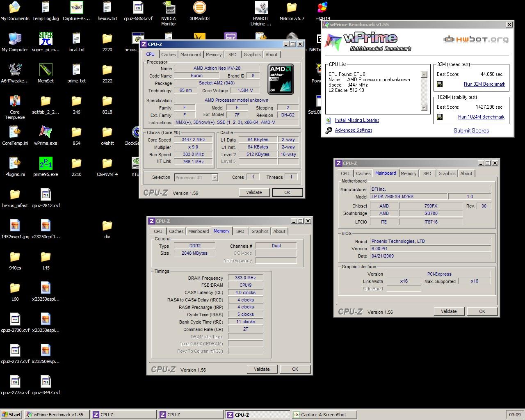Click OK in CPU-Z Mainboard window

click(x=482, y=311)
